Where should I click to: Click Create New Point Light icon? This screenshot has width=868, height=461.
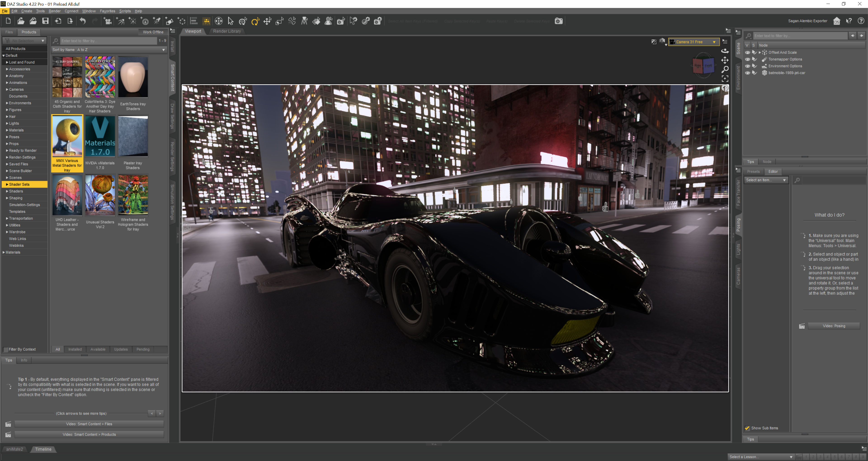132,21
